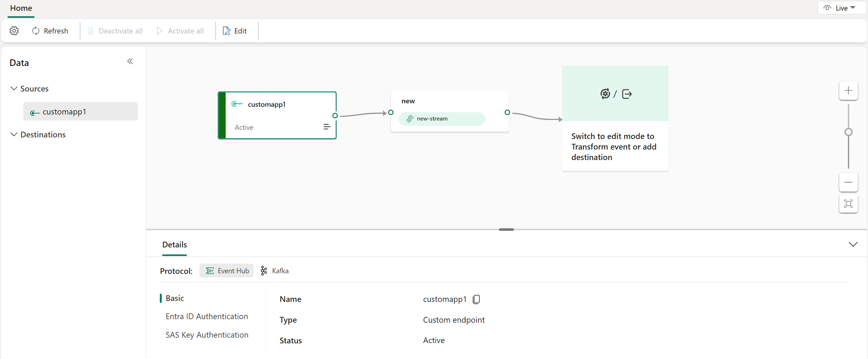The width and height of the screenshot is (868, 359).
Task: Click the Refresh icon in toolbar
Action: [36, 30]
